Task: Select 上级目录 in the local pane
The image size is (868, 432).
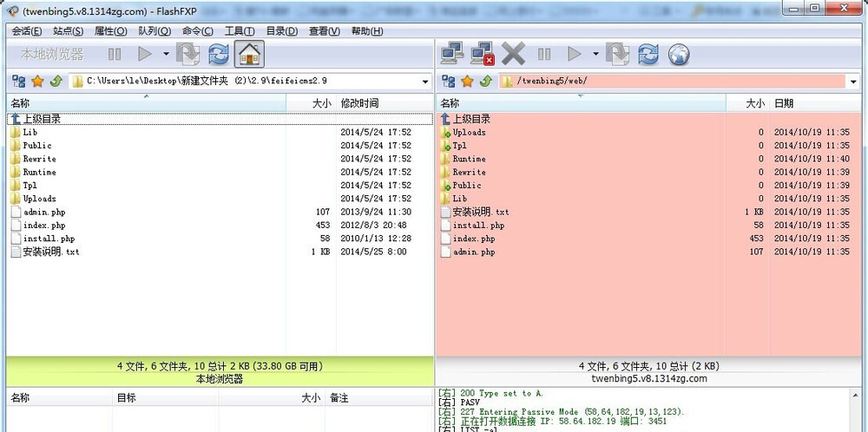Action: pyautogui.click(x=220, y=118)
